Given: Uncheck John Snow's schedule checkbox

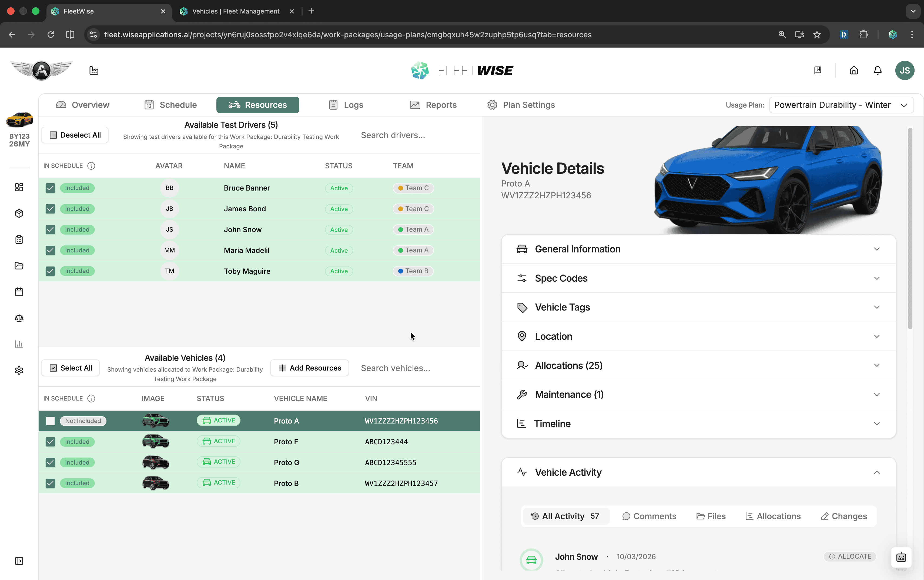Looking at the screenshot, I should 50,229.
